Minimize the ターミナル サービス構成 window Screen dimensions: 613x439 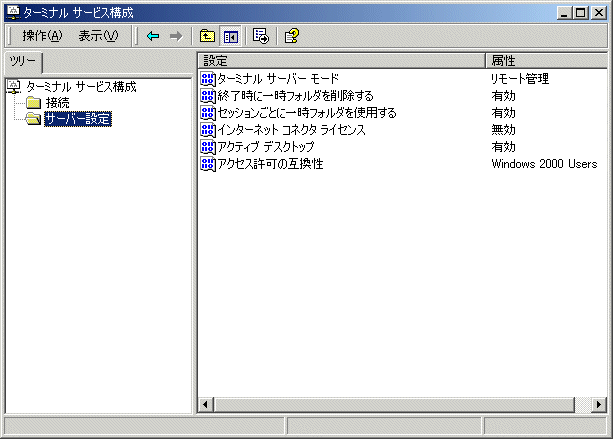point(564,13)
